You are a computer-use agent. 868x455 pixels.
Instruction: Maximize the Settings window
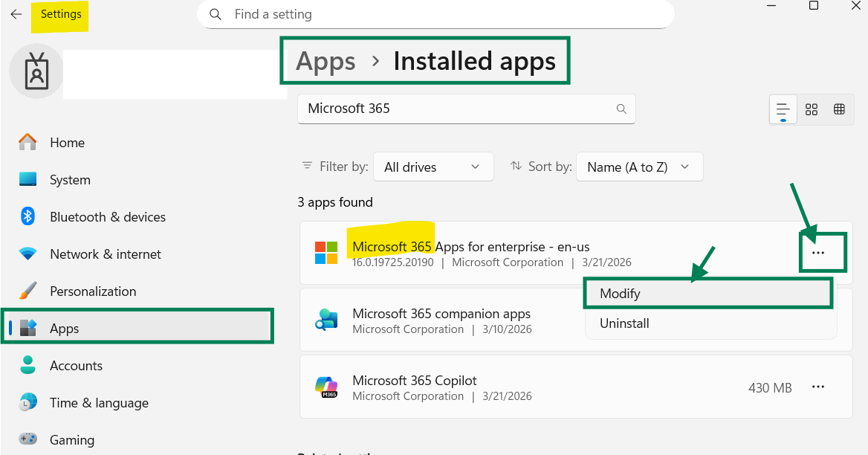coord(813,5)
